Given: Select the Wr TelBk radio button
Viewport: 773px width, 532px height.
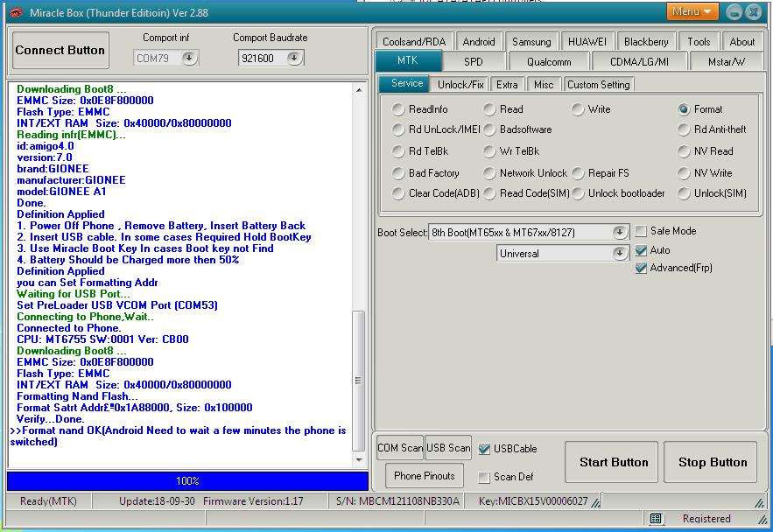Looking at the screenshot, I should (x=489, y=151).
